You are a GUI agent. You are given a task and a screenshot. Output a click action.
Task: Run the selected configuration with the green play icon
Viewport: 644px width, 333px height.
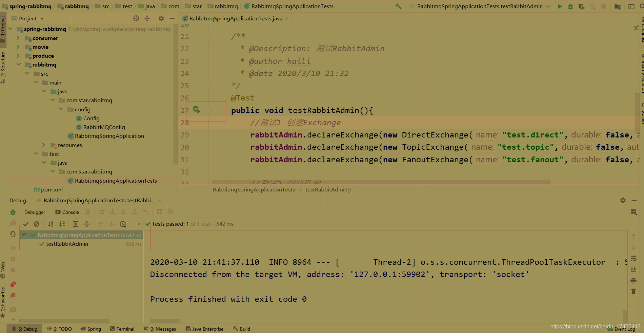point(560,6)
